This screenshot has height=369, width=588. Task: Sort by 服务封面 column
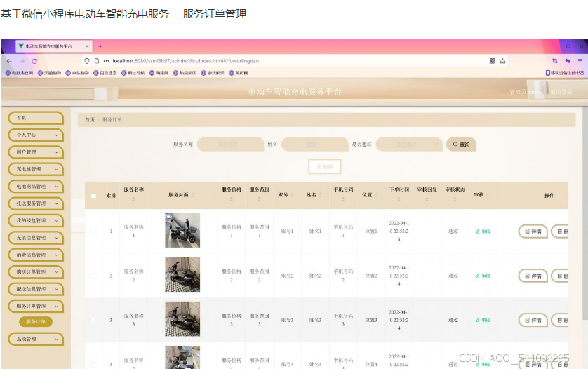tap(192, 195)
